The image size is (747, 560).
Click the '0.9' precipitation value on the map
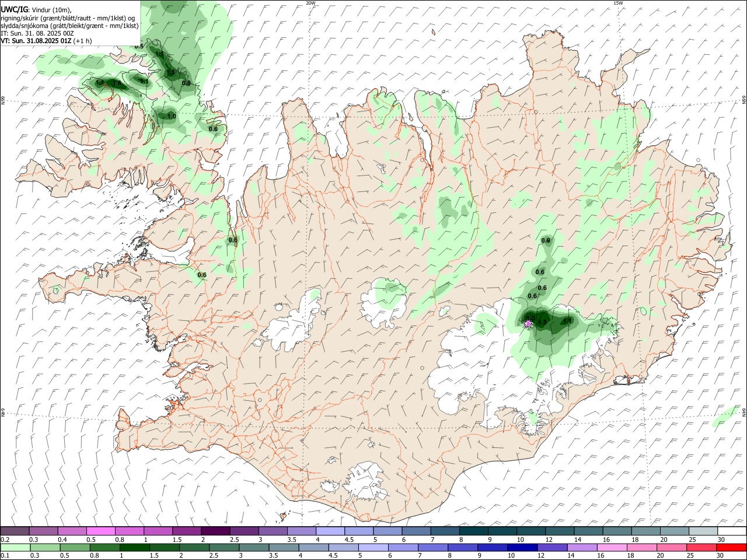[x=546, y=240]
